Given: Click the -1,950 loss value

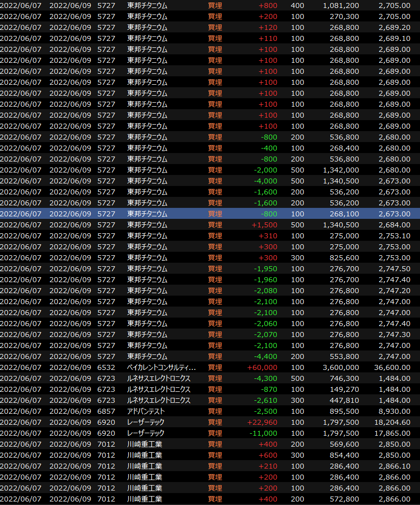Looking at the screenshot, I should (x=265, y=269).
